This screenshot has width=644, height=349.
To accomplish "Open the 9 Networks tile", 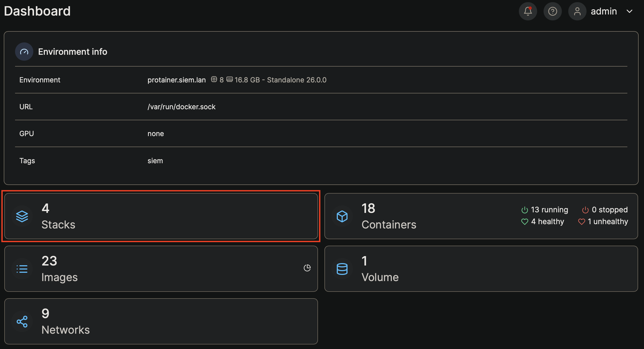I will coord(161,321).
